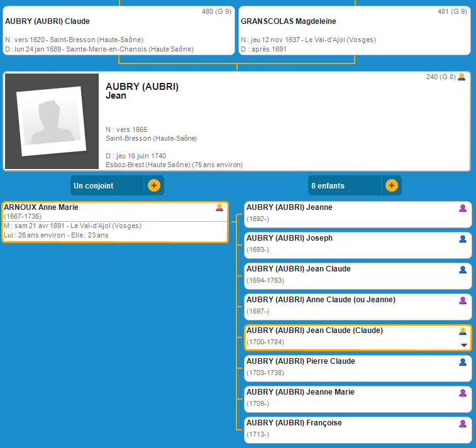This screenshot has height=448, width=476.
Task: Click female icon on Anne Marie Arnoux card
Action: click(x=219, y=207)
